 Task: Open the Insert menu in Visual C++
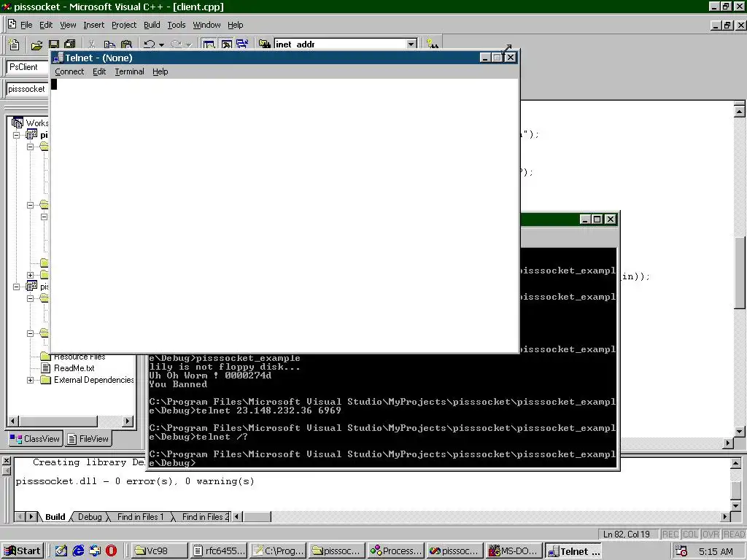(94, 25)
